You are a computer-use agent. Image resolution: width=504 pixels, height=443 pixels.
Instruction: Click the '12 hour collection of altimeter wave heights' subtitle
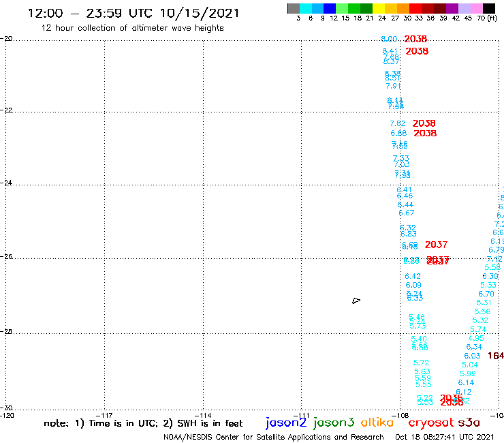[x=132, y=28]
